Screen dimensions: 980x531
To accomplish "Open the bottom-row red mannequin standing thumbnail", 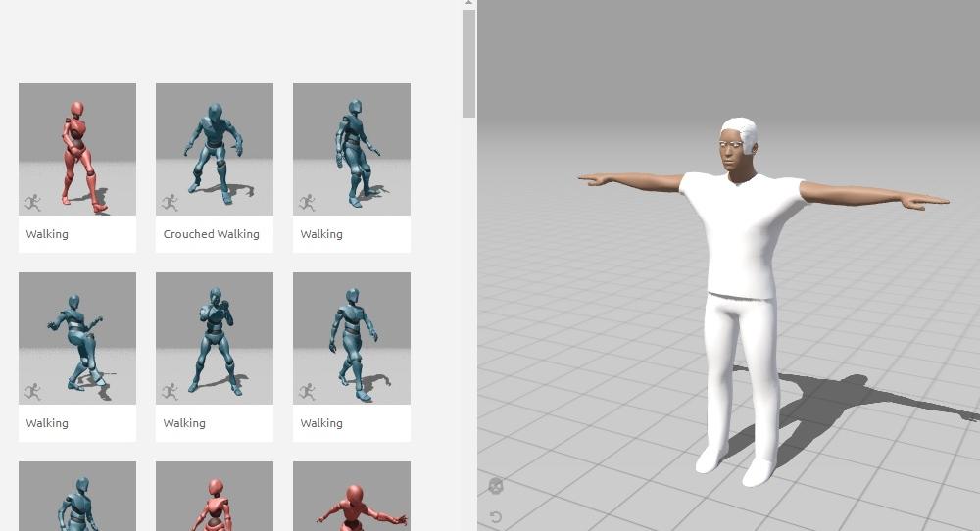I will (x=215, y=496).
